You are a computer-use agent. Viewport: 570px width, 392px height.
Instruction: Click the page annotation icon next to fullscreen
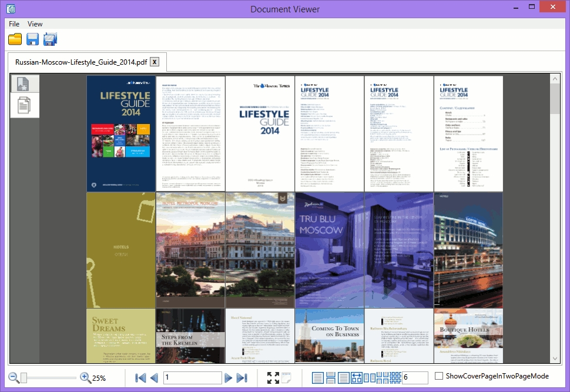point(286,378)
